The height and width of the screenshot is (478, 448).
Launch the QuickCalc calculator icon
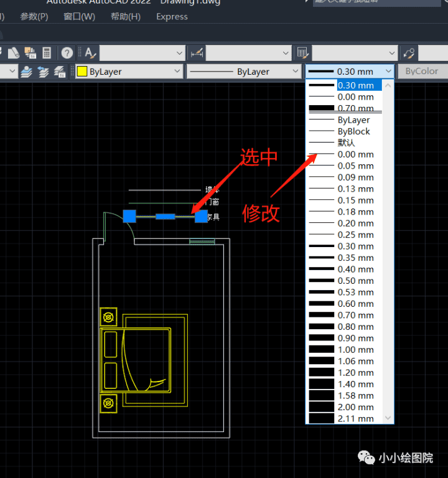pyautogui.click(x=47, y=53)
